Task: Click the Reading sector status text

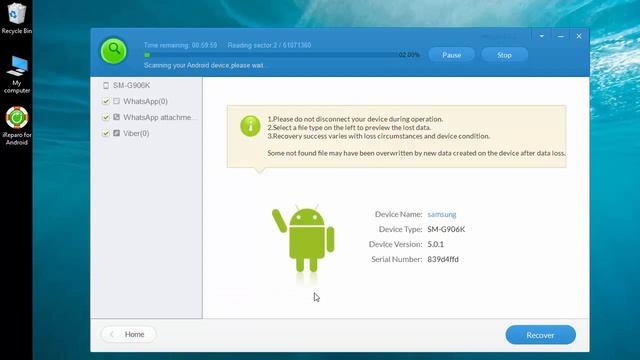Action: (x=269, y=45)
